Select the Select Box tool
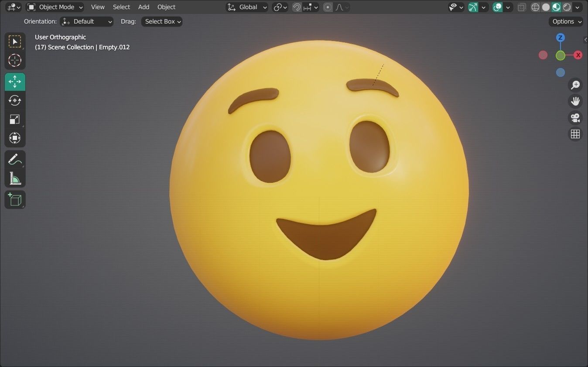The width and height of the screenshot is (588, 367). [15, 41]
